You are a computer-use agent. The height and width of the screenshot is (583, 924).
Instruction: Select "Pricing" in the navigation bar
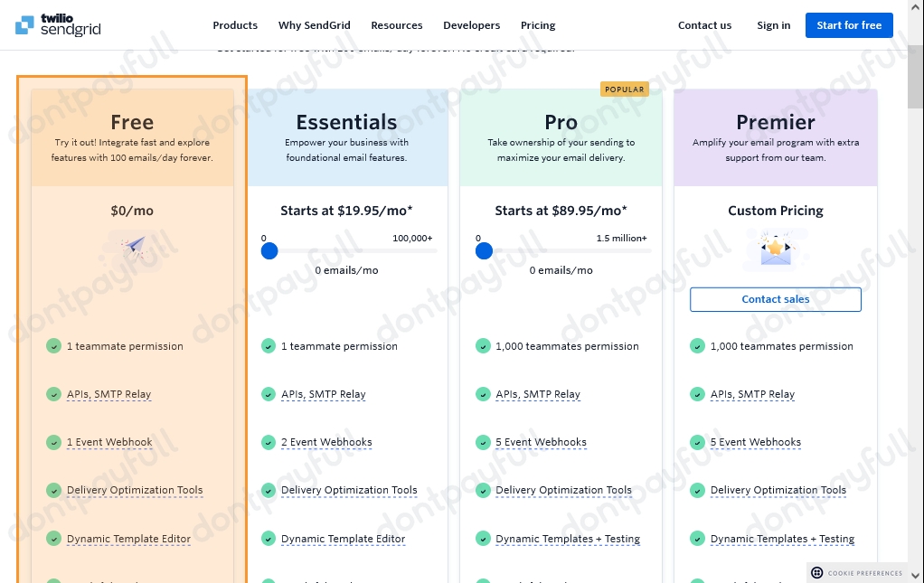click(x=538, y=25)
